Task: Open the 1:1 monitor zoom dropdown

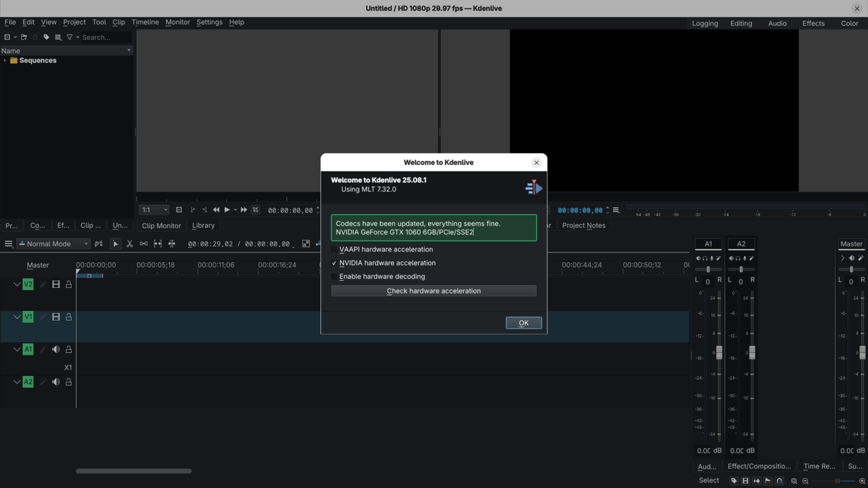Action: [154, 210]
